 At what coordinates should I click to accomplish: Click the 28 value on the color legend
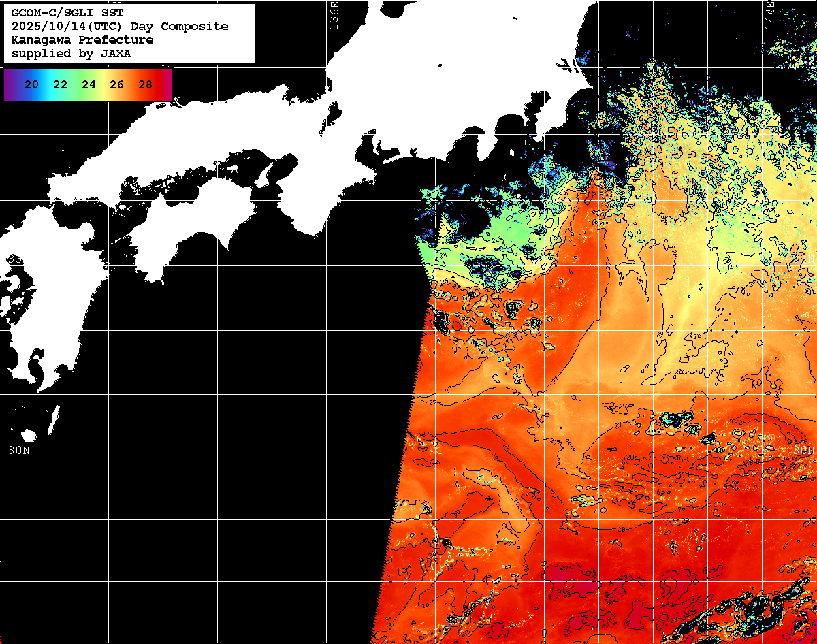point(145,85)
